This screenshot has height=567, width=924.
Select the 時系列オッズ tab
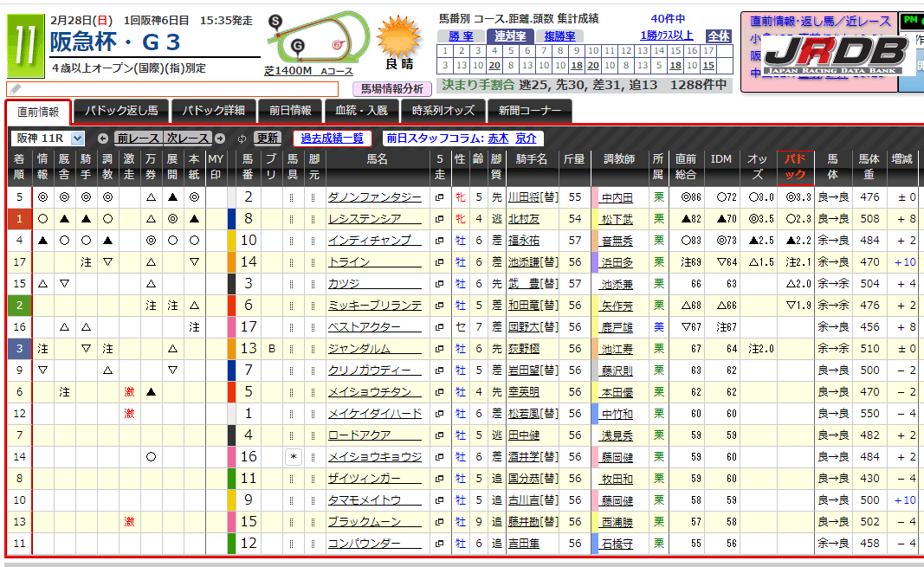point(443,111)
